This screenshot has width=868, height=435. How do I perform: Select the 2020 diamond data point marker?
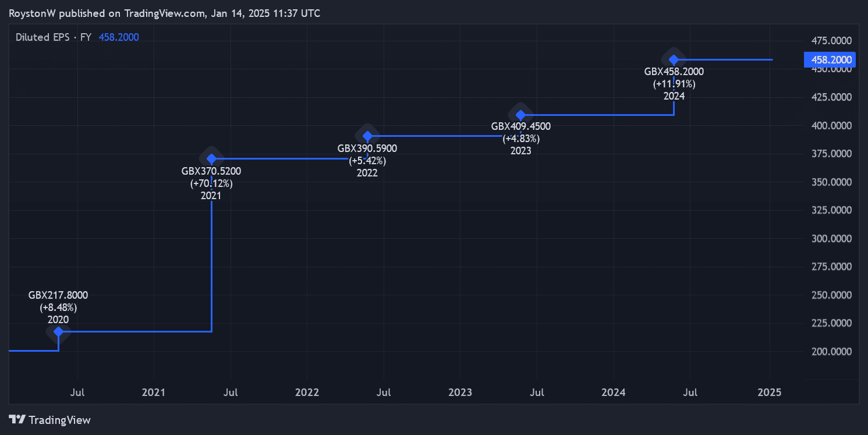click(58, 332)
